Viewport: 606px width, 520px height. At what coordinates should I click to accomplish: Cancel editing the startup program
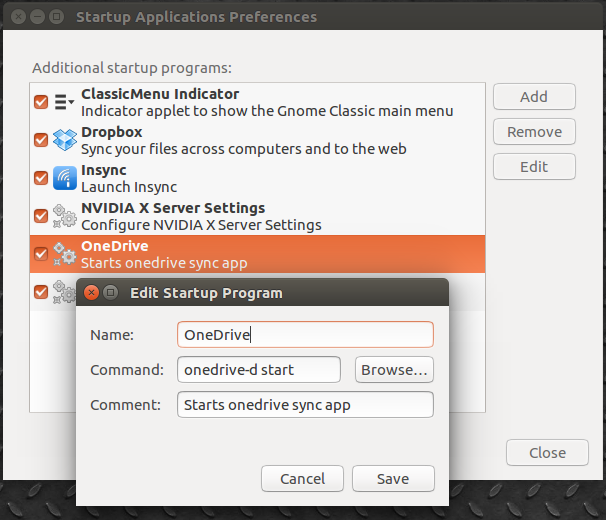click(x=302, y=479)
